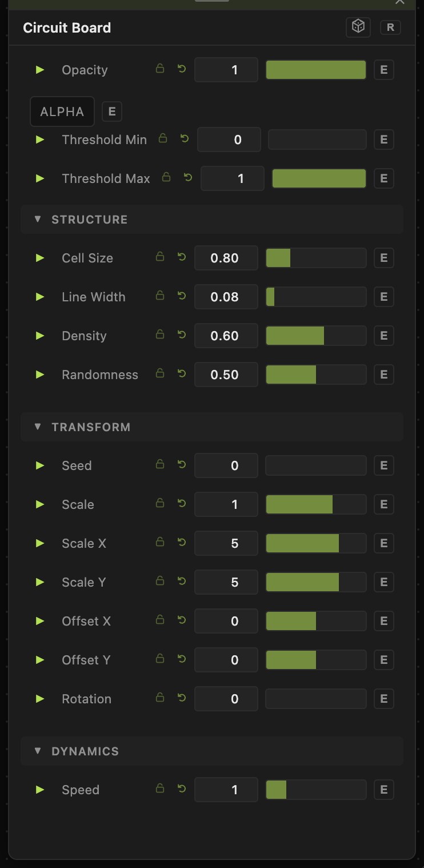Click the ALPHA button
The image size is (424, 868).
click(62, 112)
